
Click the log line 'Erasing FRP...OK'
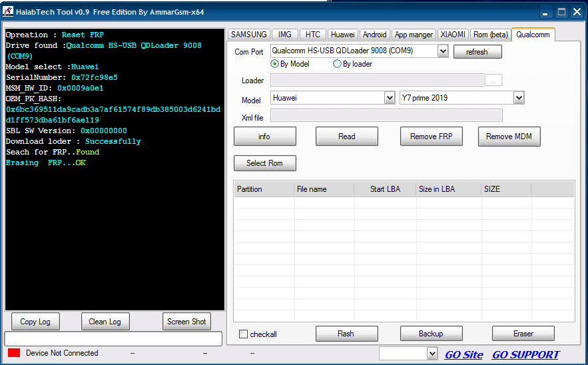46,163
